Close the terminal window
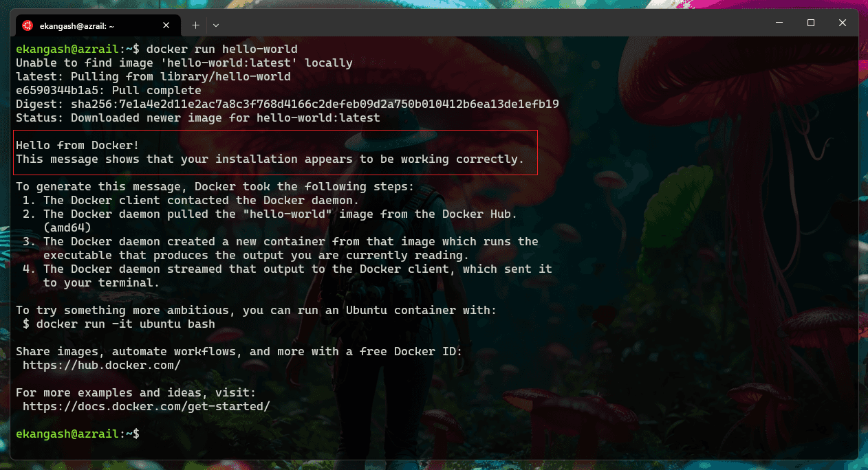868x470 pixels. click(x=843, y=23)
